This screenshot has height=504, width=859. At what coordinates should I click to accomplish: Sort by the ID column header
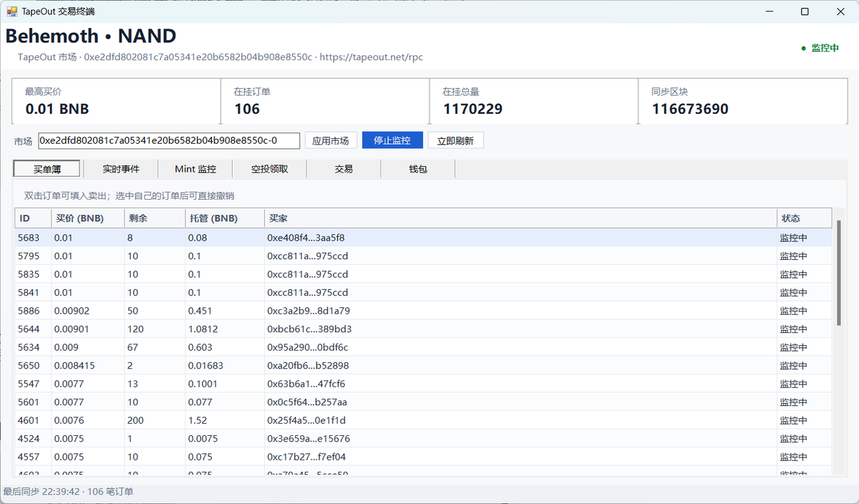(x=33, y=218)
